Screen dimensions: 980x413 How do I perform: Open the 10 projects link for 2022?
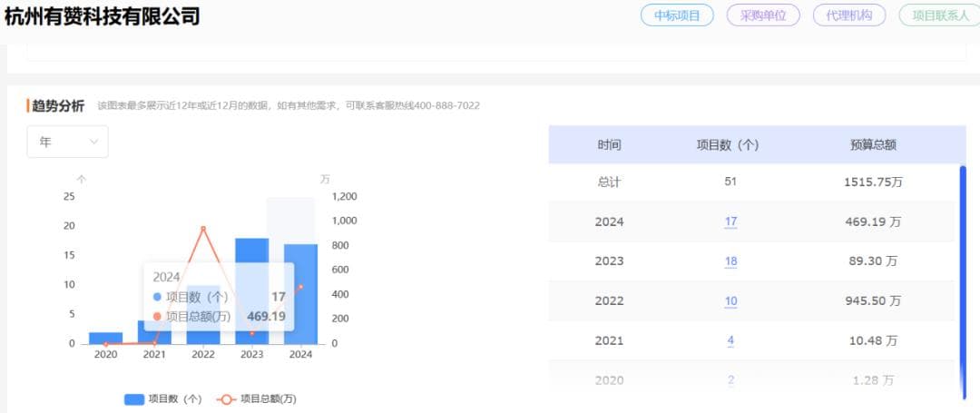pos(730,301)
